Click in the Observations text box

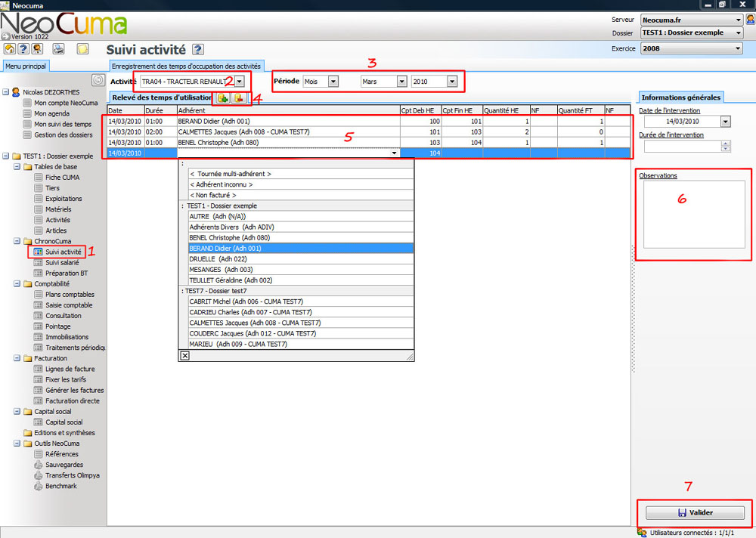tap(694, 215)
